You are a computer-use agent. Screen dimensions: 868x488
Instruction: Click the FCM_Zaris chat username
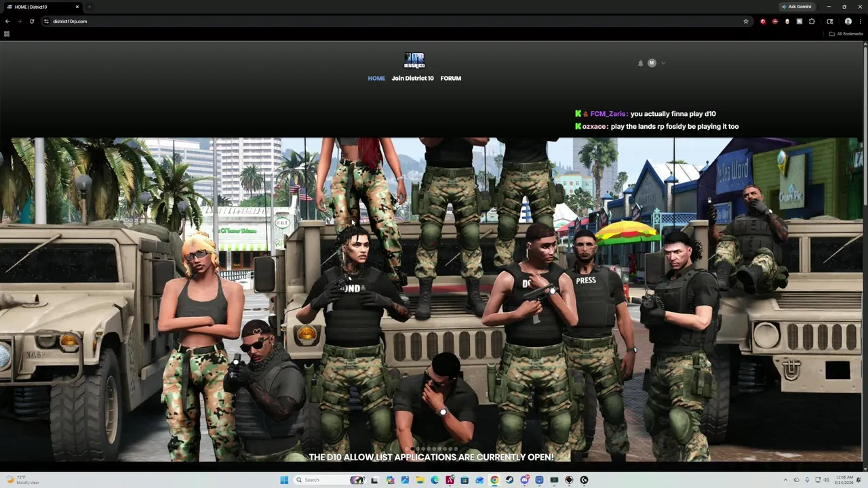[608, 114]
